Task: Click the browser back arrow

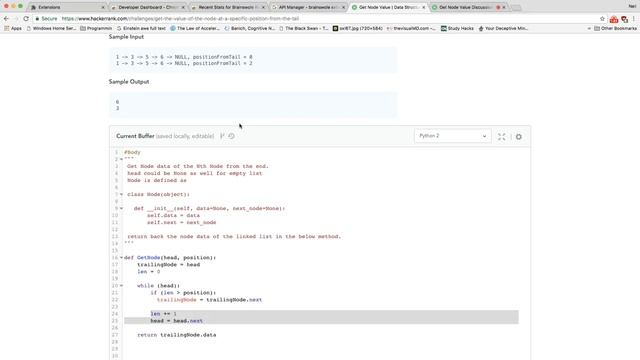Action: point(6,19)
